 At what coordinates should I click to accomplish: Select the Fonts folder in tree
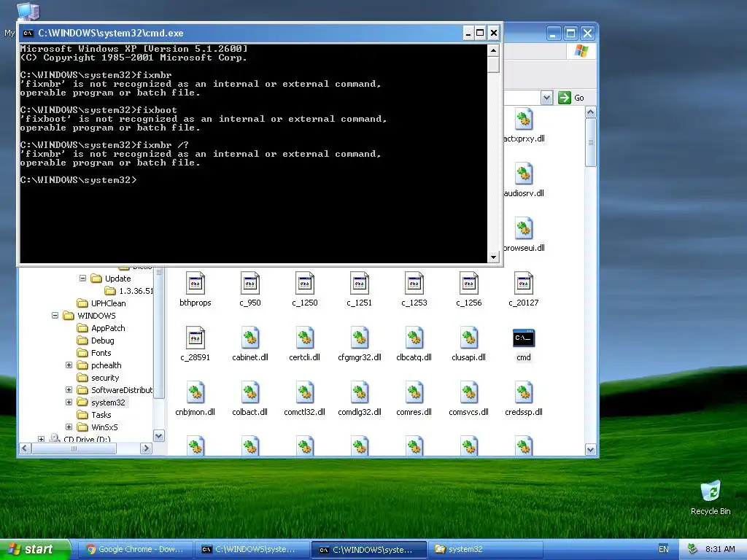[94, 352]
